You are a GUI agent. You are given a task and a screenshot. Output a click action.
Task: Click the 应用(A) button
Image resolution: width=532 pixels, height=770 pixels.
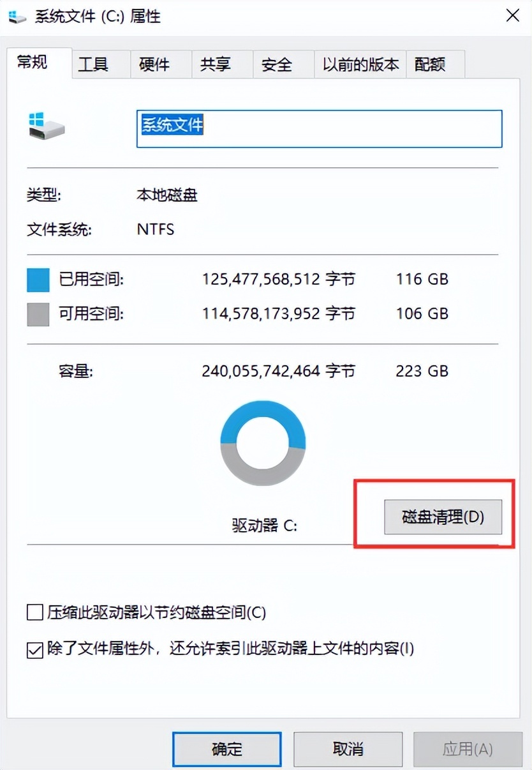point(468,748)
